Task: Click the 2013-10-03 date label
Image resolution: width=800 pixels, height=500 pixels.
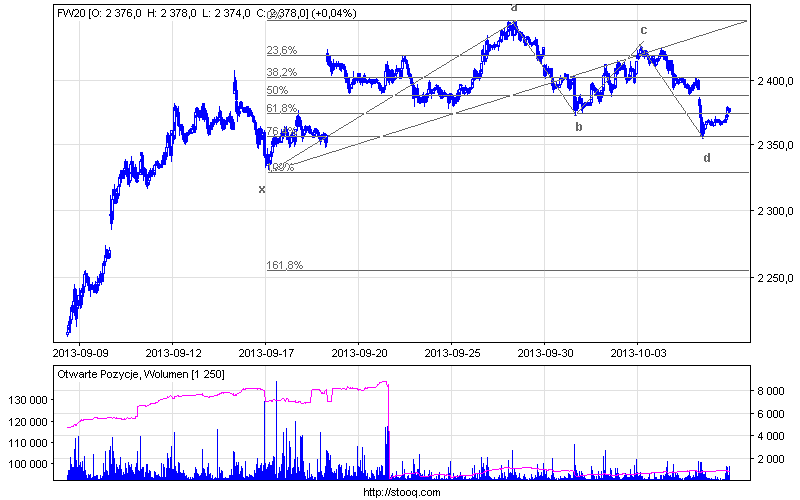Action: pyautogui.click(x=638, y=353)
